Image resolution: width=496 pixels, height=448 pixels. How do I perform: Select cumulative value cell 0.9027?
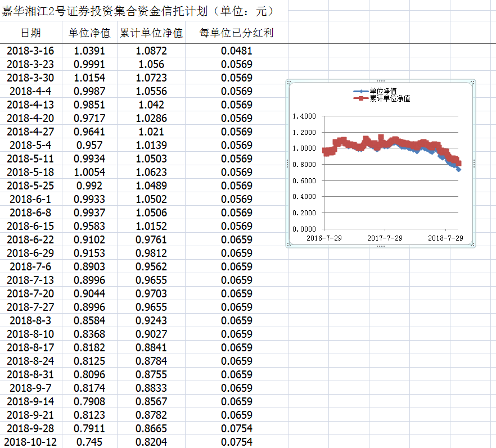(x=151, y=334)
